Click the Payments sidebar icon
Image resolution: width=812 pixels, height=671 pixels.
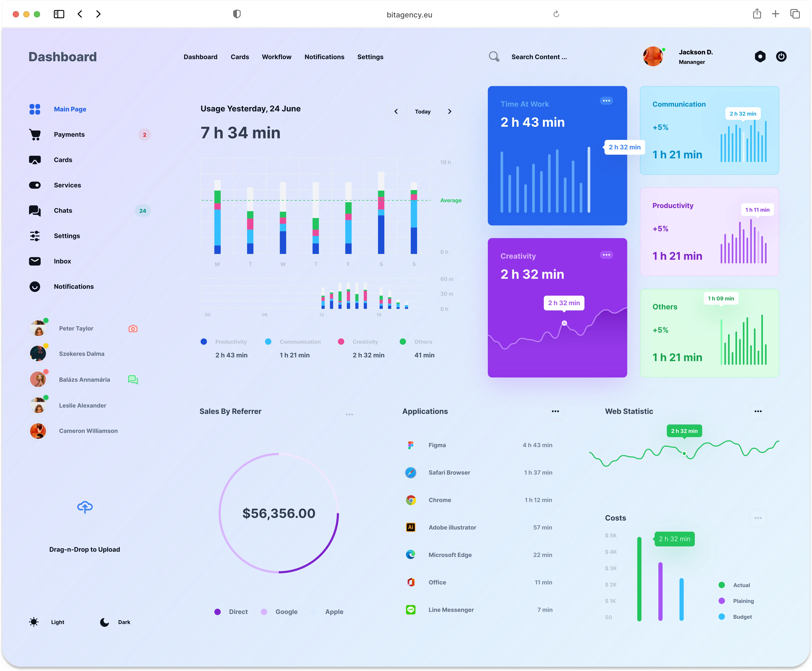34,134
